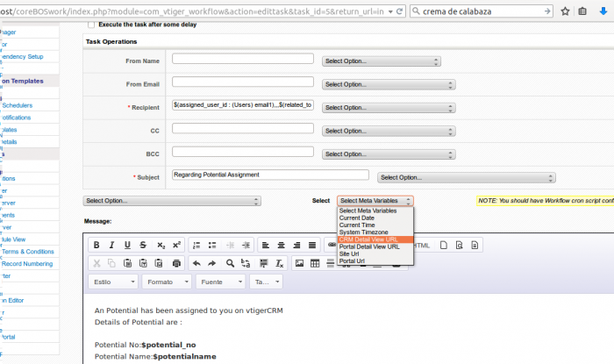The height and width of the screenshot is (364, 614).
Task: Click the undo arrow in editor toolbar
Action: coord(196,263)
